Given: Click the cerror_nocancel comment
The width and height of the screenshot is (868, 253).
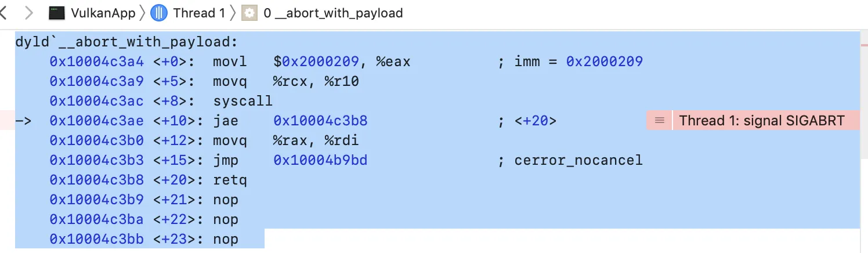Looking at the screenshot, I should [578, 160].
